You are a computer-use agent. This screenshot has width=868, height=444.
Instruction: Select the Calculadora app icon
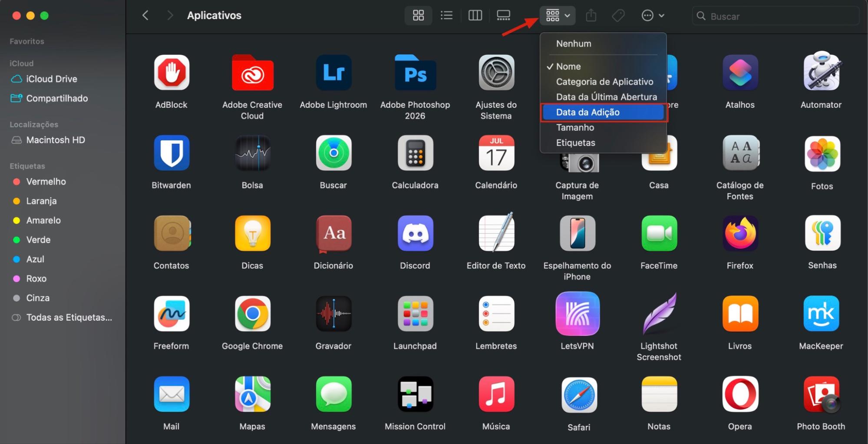(415, 152)
